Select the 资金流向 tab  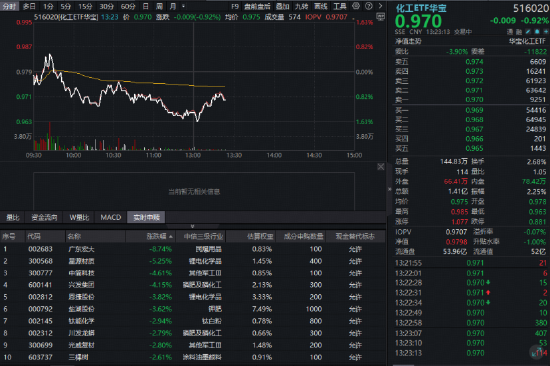44,217
